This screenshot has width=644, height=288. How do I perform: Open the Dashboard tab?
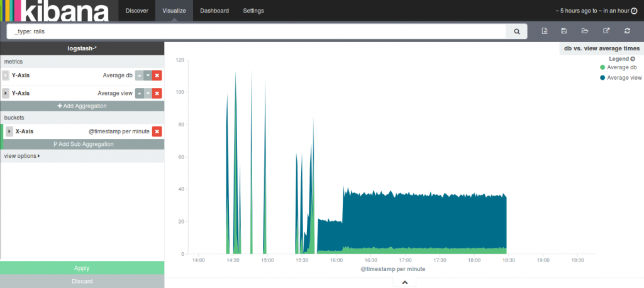215,11
